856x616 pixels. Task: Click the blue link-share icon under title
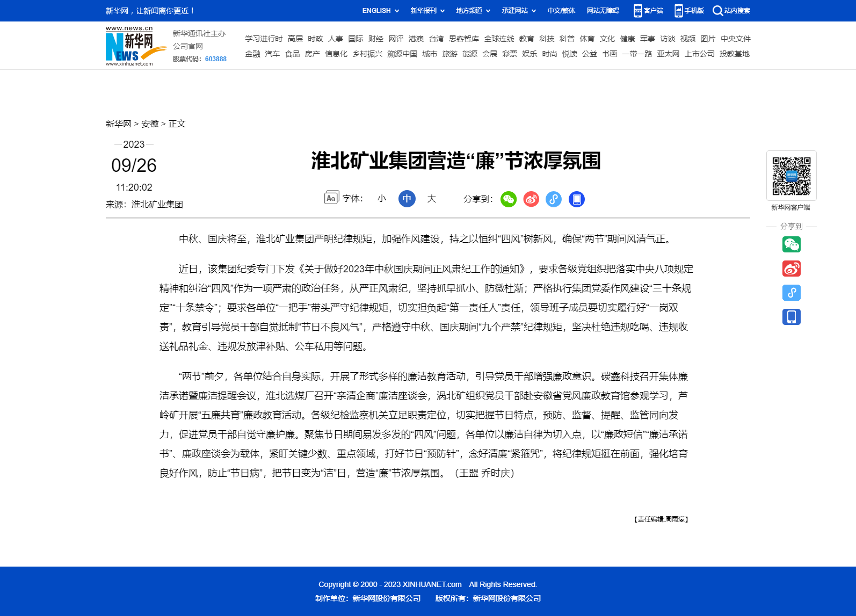tap(554, 199)
